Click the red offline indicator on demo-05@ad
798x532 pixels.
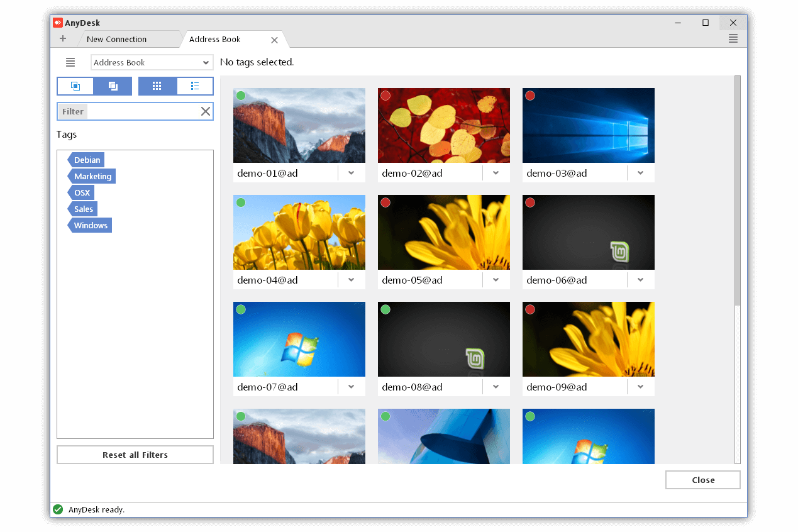(385, 202)
